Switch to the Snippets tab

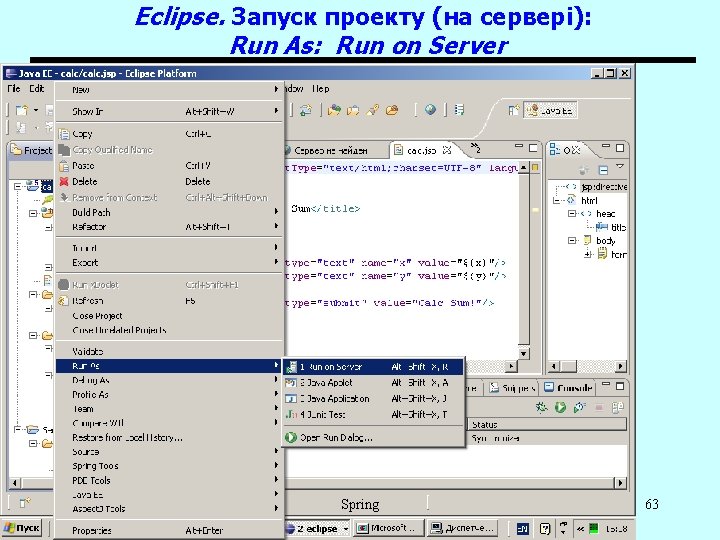[512, 388]
